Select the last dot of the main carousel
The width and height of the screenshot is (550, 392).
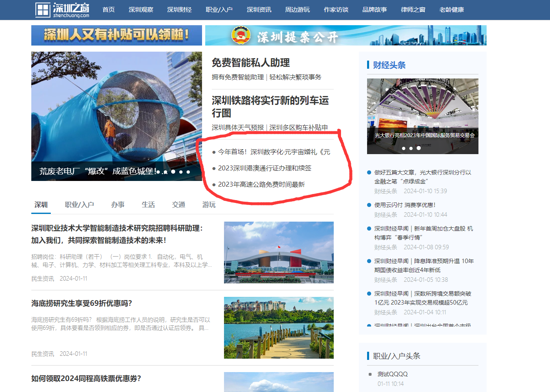(188, 172)
